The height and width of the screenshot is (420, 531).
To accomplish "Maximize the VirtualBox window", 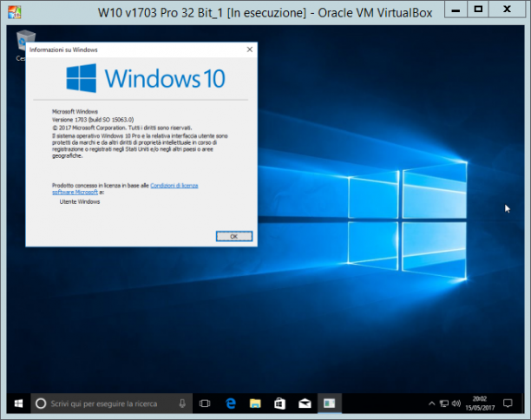I will [x=478, y=10].
